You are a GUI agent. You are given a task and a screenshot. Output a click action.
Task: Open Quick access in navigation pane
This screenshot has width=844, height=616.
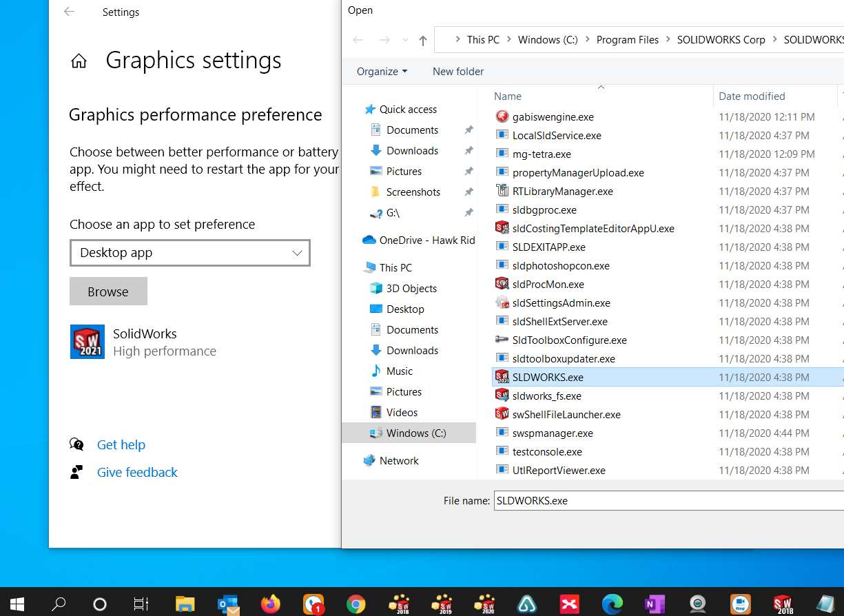click(408, 110)
